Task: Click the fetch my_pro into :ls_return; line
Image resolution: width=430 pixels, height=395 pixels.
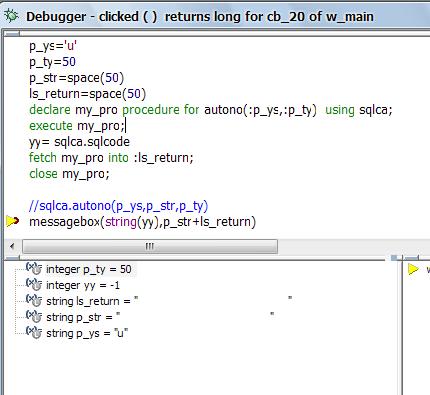Action: 111,158
